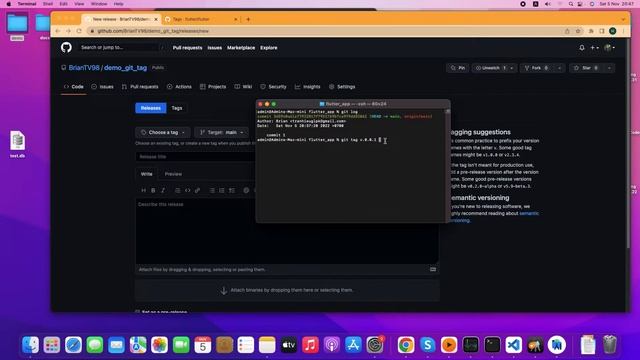Add a numbered list in the editor
Screen dimensions: 640x360
pyautogui.click(x=222, y=190)
